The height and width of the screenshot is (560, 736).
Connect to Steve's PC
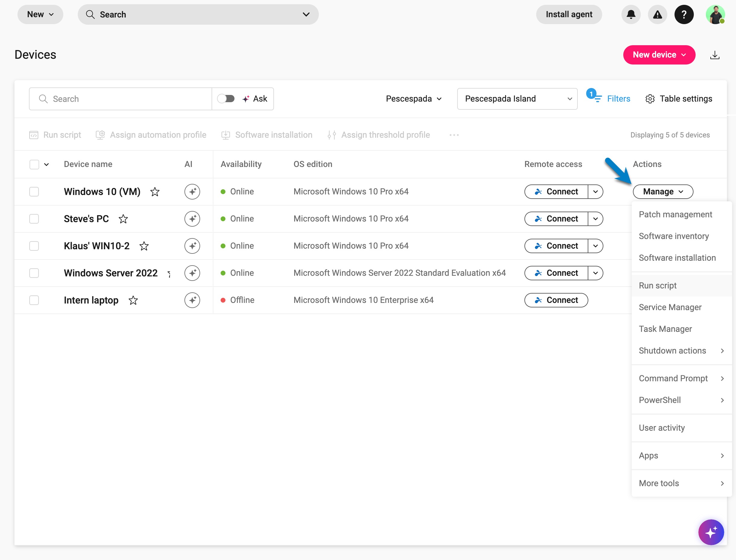(x=556, y=219)
